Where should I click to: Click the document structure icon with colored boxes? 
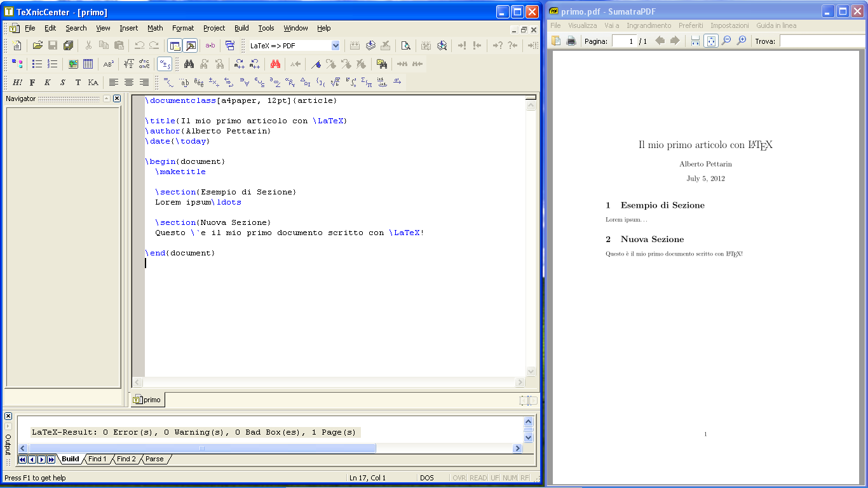17,64
